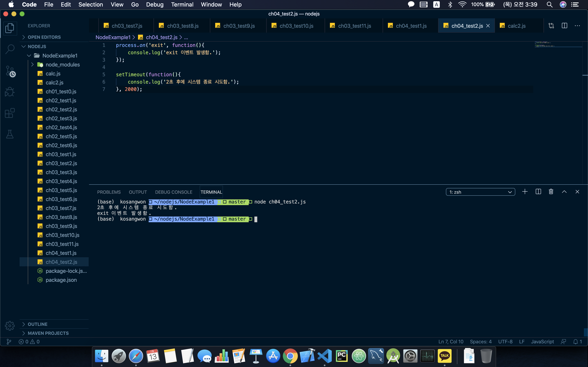Toggle split terminal button
This screenshot has height=367, width=588.
[538, 192]
